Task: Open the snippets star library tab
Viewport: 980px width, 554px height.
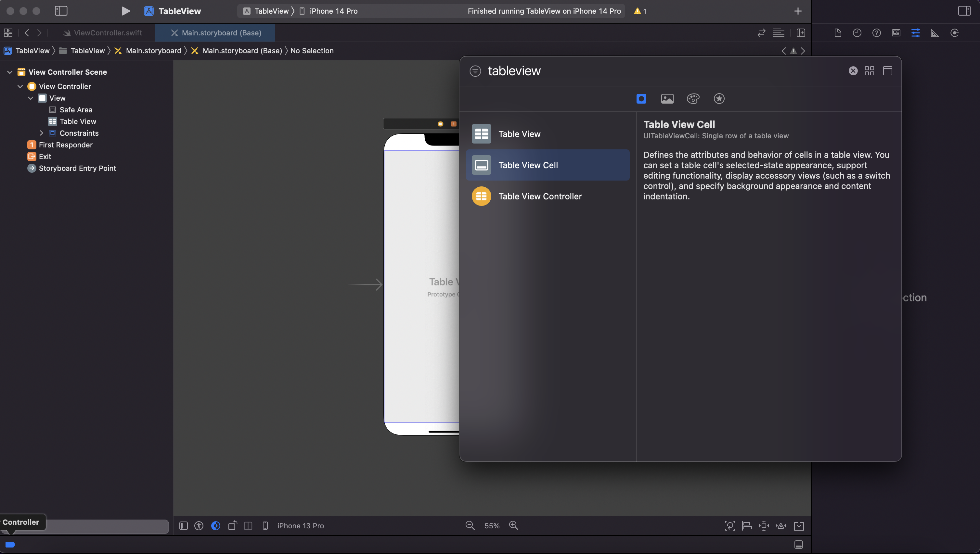Action: tap(719, 99)
